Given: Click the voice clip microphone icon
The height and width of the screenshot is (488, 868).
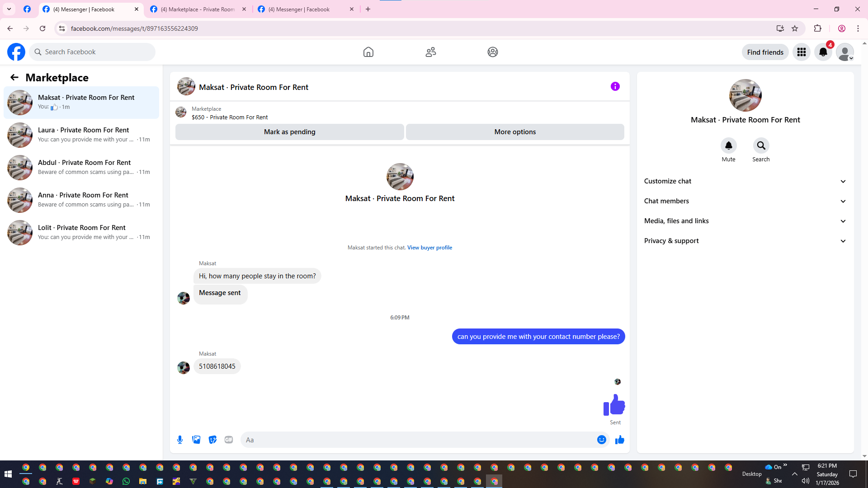Looking at the screenshot, I should (x=180, y=440).
